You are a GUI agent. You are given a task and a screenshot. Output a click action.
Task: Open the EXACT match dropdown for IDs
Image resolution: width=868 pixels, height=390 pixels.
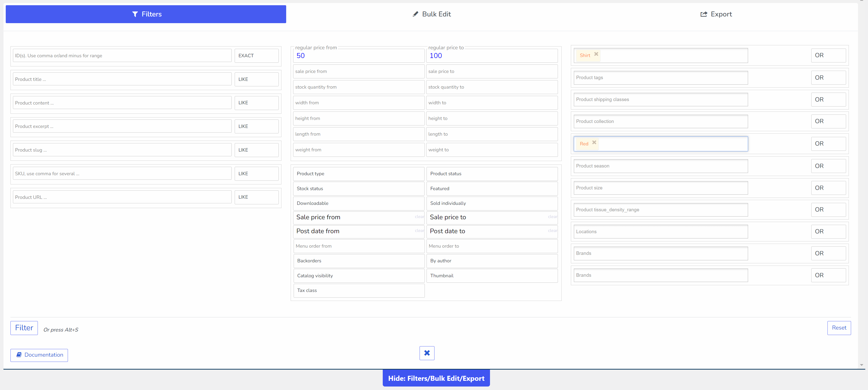click(x=256, y=56)
